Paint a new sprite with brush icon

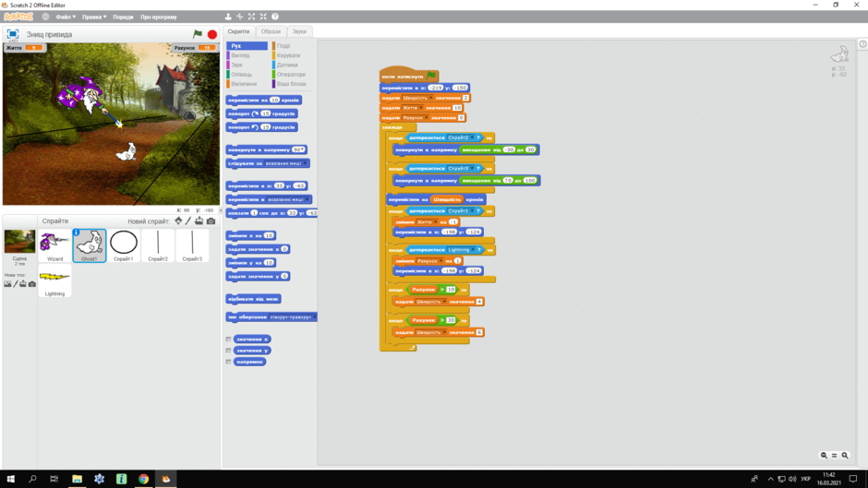point(188,220)
